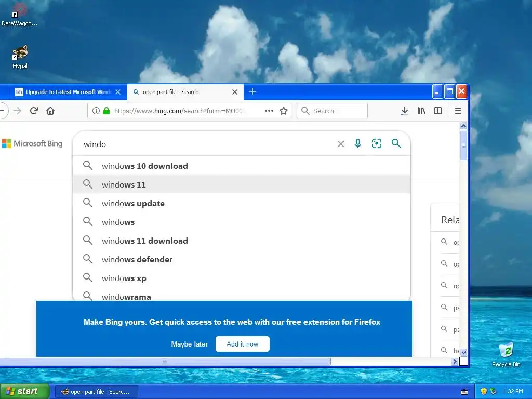Click the horizontal scrollbar right arrow
Screen dimensions: 532x399
(x=455, y=362)
